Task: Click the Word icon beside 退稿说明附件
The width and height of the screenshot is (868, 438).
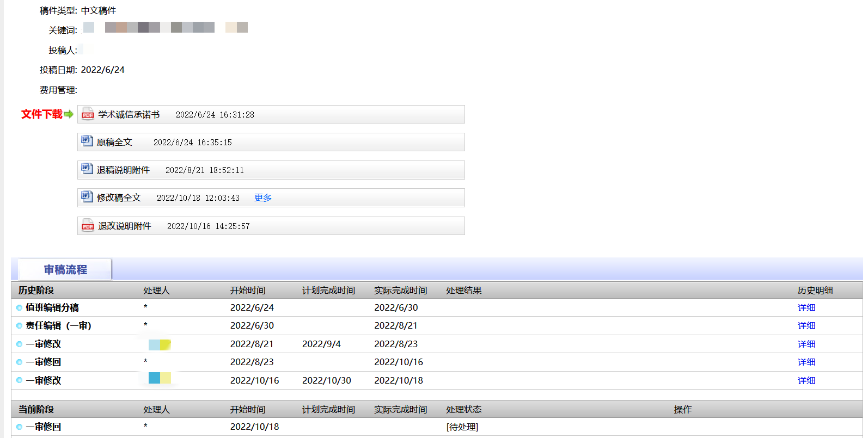Action: (x=87, y=169)
